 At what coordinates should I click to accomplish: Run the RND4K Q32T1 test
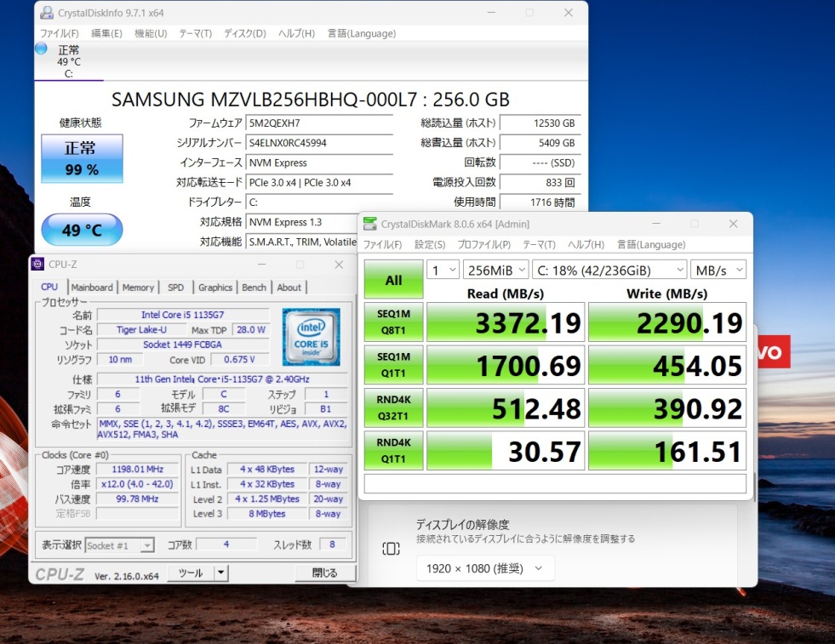pos(393,407)
